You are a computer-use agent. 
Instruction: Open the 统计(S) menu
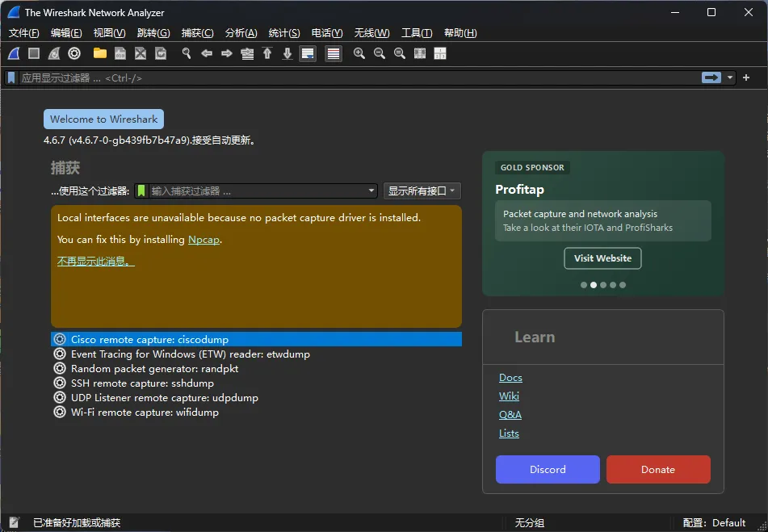[x=284, y=33]
